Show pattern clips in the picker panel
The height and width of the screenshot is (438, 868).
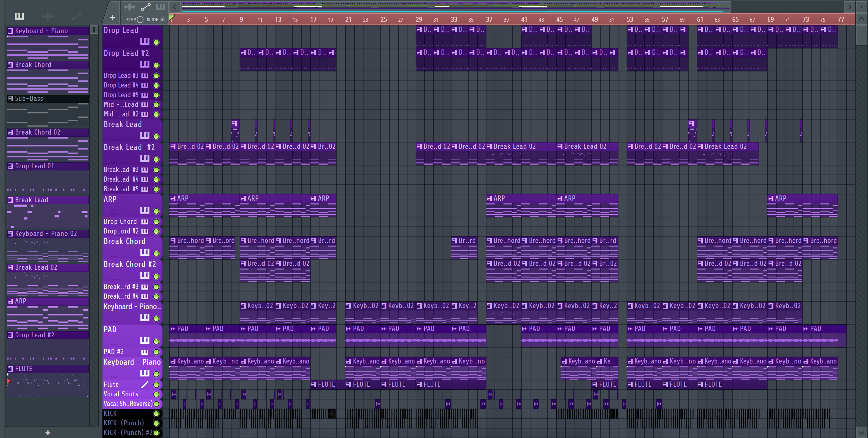click(x=19, y=16)
